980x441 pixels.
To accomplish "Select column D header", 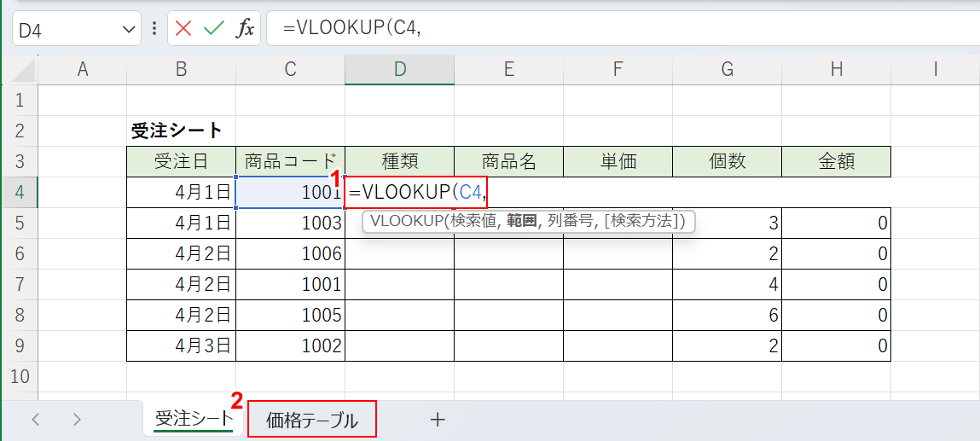I will (x=399, y=70).
